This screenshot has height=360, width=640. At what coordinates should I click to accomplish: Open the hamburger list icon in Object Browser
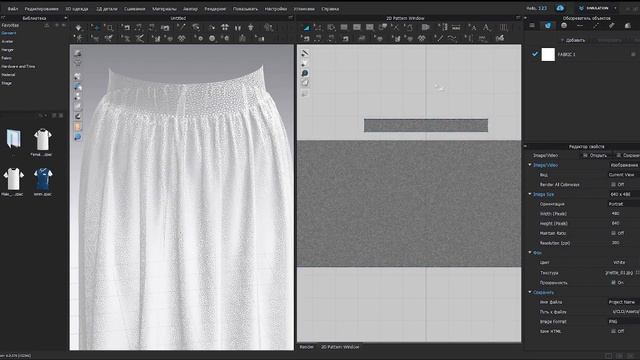[x=532, y=26]
